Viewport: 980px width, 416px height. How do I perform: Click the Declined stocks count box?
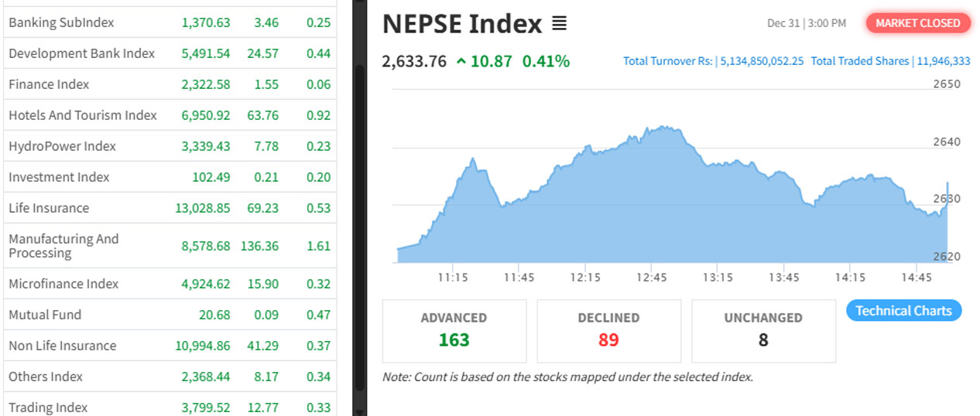coord(608,331)
